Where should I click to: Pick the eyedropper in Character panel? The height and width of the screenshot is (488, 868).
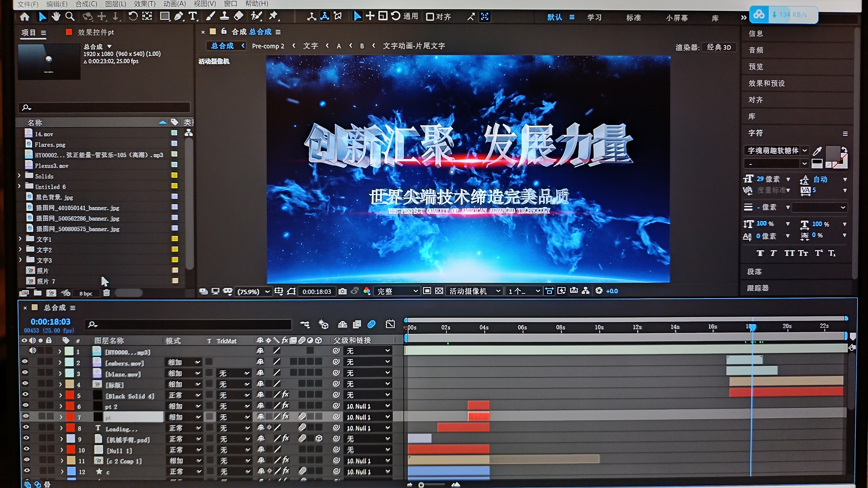point(817,151)
